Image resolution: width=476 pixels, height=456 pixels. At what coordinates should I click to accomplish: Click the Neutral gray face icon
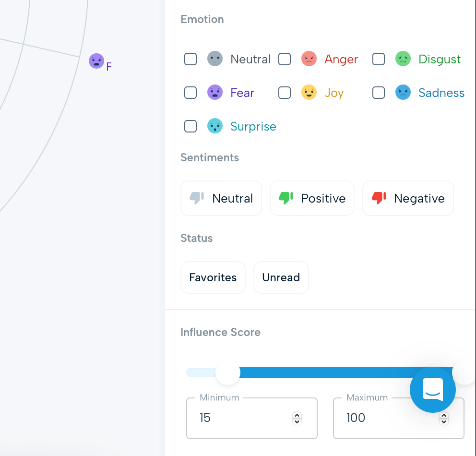(215, 59)
